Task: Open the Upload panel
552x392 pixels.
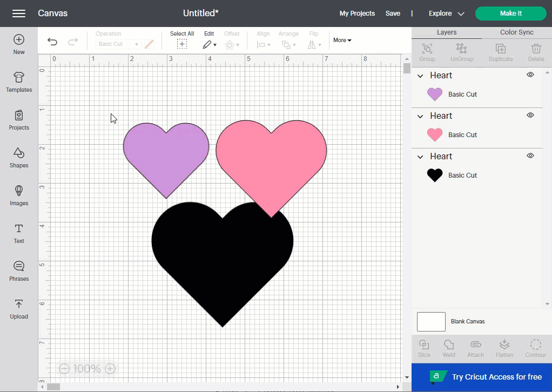Action: [x=19, y=309]
